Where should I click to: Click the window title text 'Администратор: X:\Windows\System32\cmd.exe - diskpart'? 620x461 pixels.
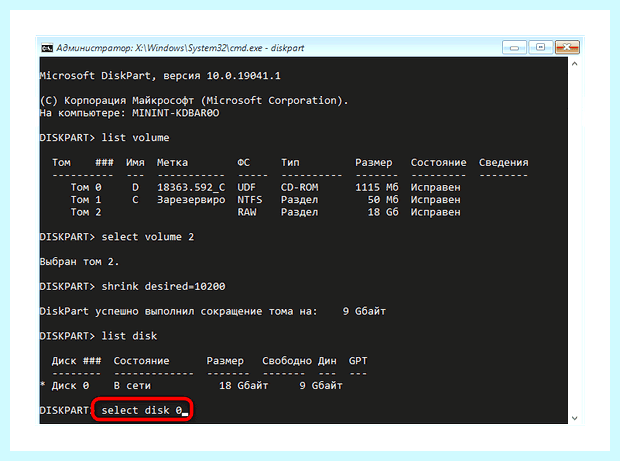[180, 48]
